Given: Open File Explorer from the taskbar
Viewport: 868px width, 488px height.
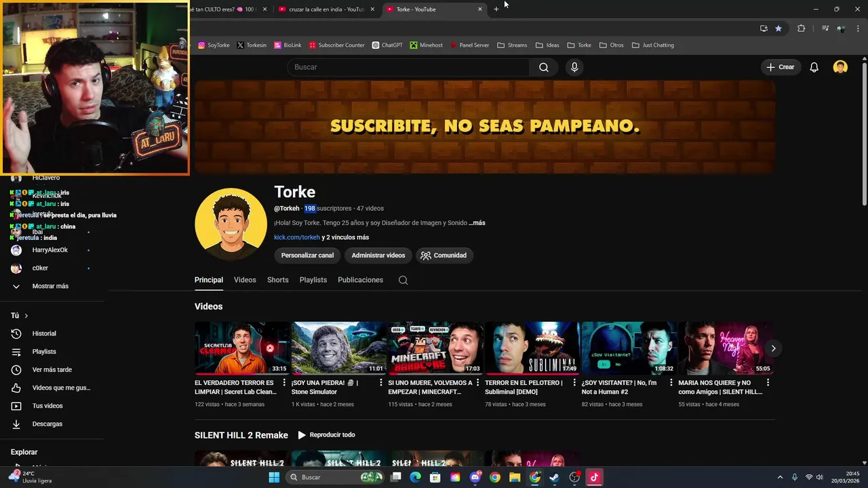Looking at the screenshot, I should (515, 477).
